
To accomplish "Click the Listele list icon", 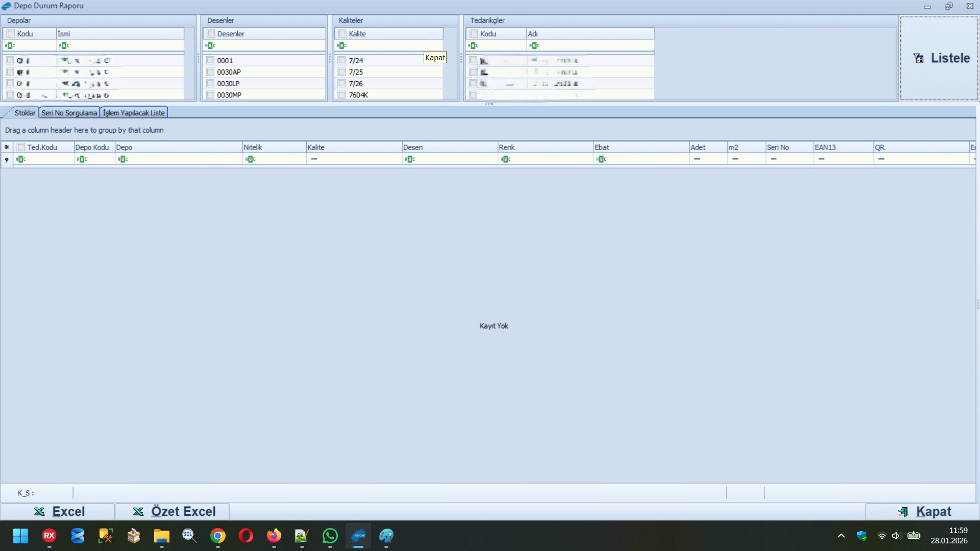I will pyautogui.click(x=918, y=58).
